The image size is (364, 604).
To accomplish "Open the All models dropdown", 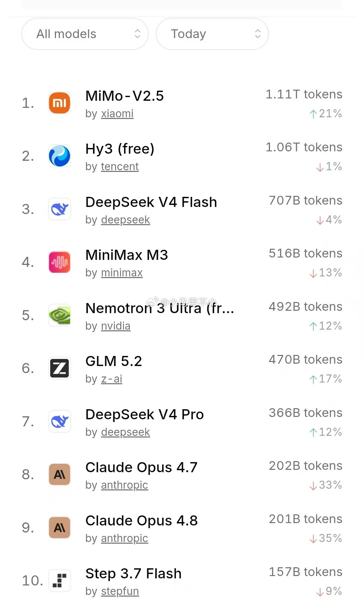I will (x=85, y=34).
